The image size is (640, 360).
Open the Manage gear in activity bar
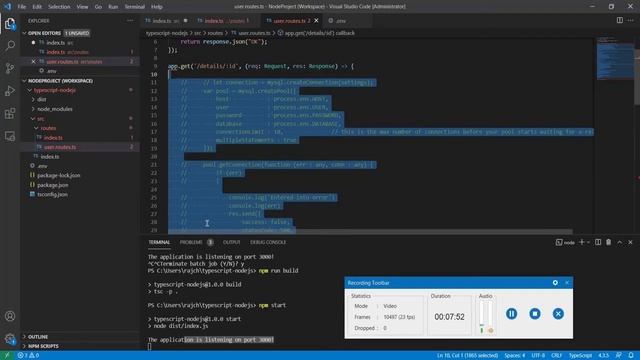point(10,338)
